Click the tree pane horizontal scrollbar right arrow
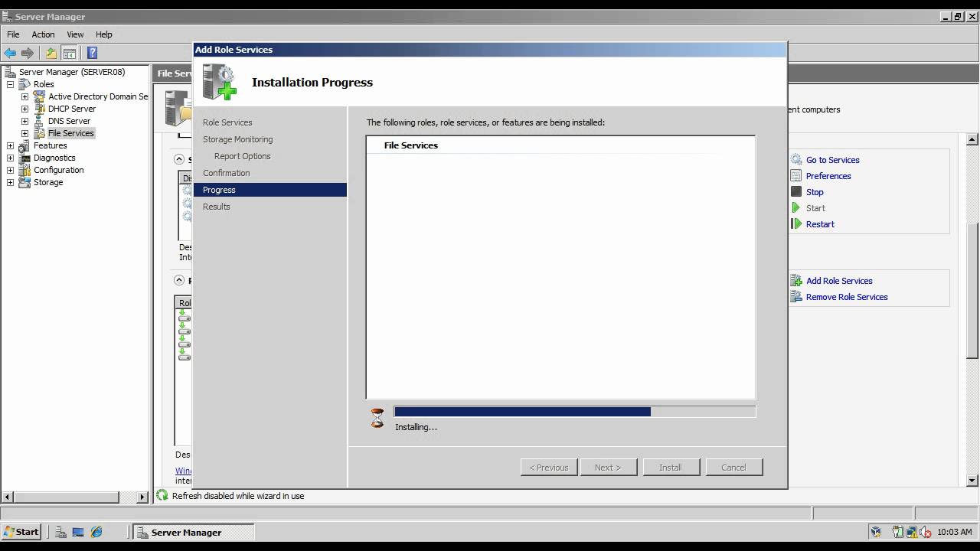The height and width of the screenshot is (551, 980). [142, 497]
